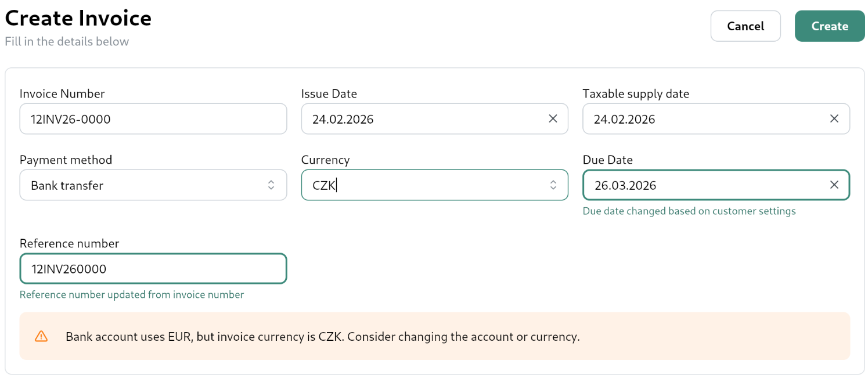Clear the Due Date using the X icon
Viewport: 868px width, 382px height.
click(x=834, y=185)
